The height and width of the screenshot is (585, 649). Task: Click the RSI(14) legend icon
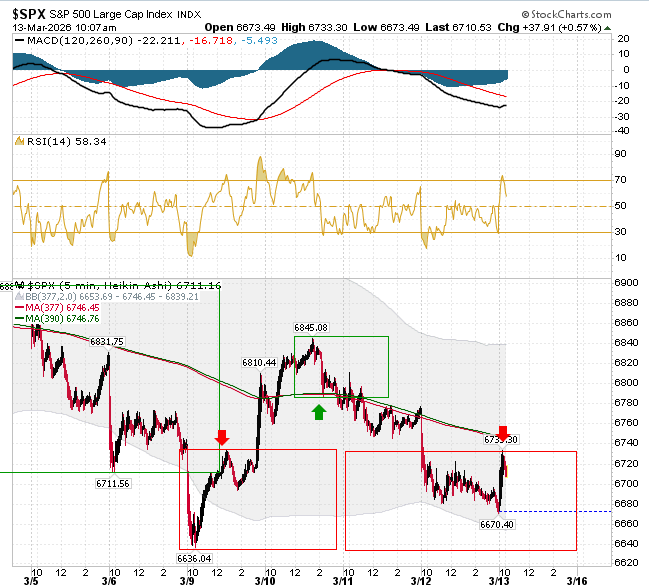pyautogui.click(x=19, y=141)
